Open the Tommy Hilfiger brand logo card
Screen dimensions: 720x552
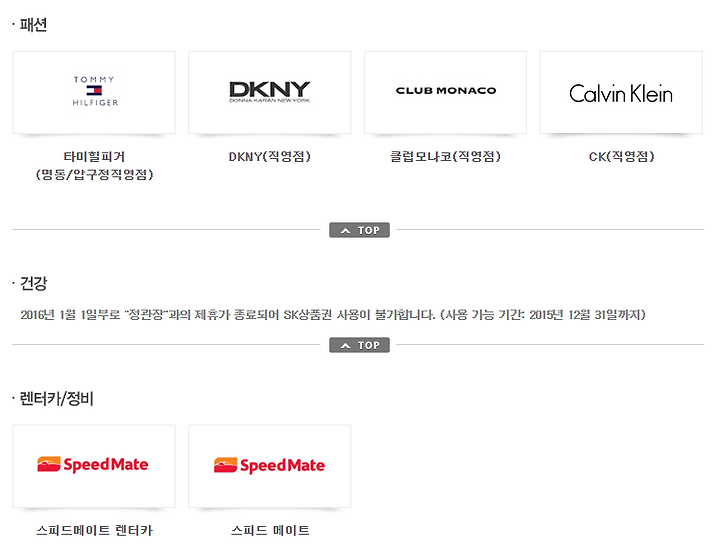(94, 92)
